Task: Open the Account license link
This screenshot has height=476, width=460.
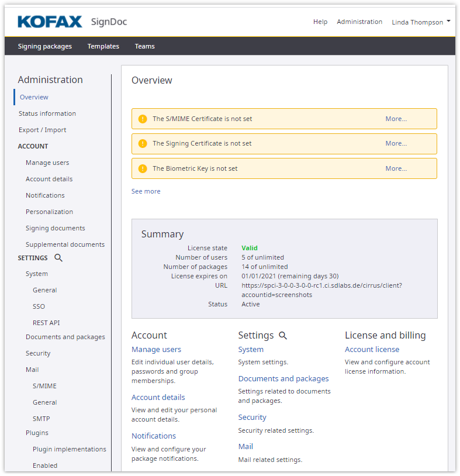Action: pos(372,349)
